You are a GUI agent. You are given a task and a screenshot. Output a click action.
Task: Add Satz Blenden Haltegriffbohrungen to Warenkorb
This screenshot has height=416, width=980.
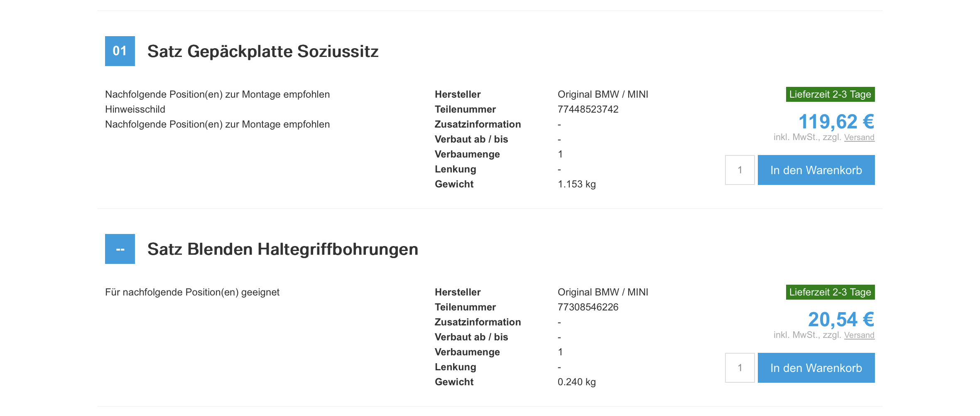(816, 368)
